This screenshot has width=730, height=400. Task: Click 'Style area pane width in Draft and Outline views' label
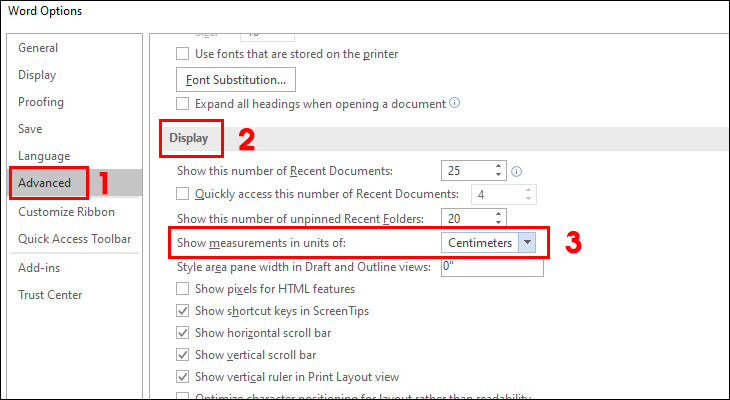point(304,267)
